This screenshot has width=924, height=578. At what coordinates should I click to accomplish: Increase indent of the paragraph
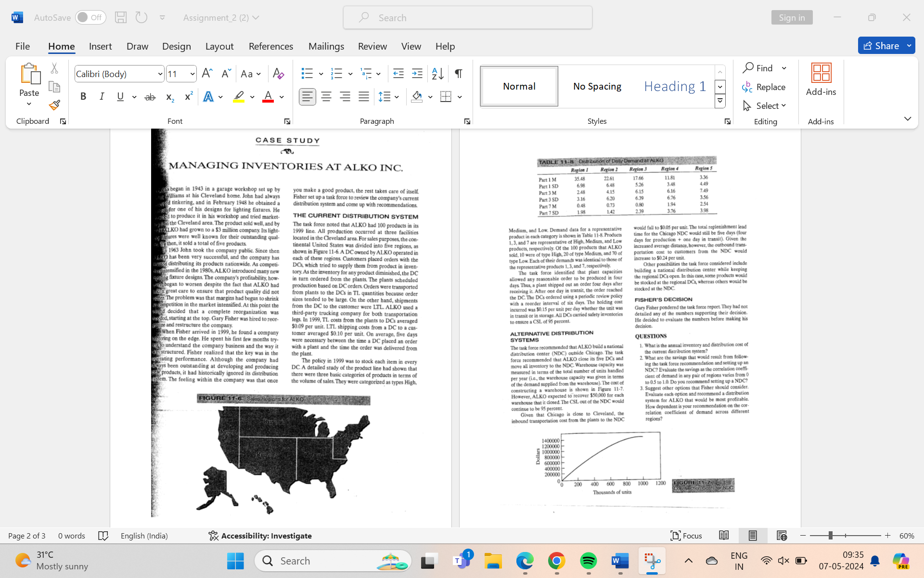pos(417,74)
